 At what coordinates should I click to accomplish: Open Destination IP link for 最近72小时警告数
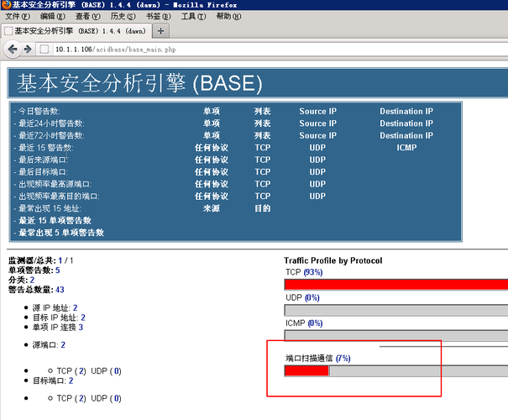tap(406, 135)
